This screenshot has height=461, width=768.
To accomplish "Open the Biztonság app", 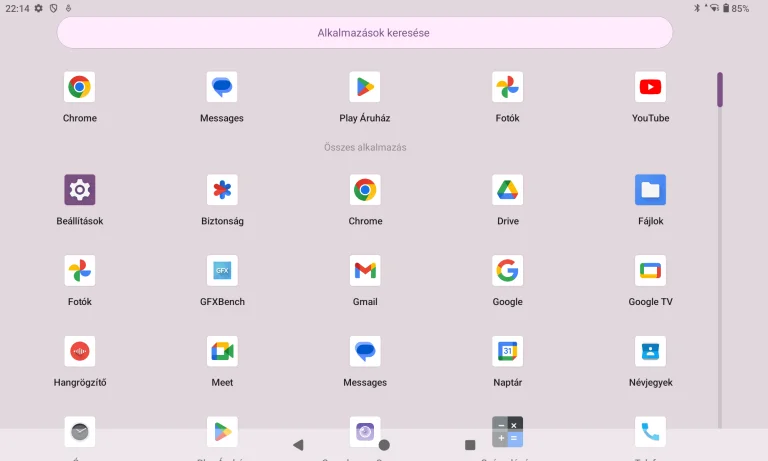I will click(222, 190).
